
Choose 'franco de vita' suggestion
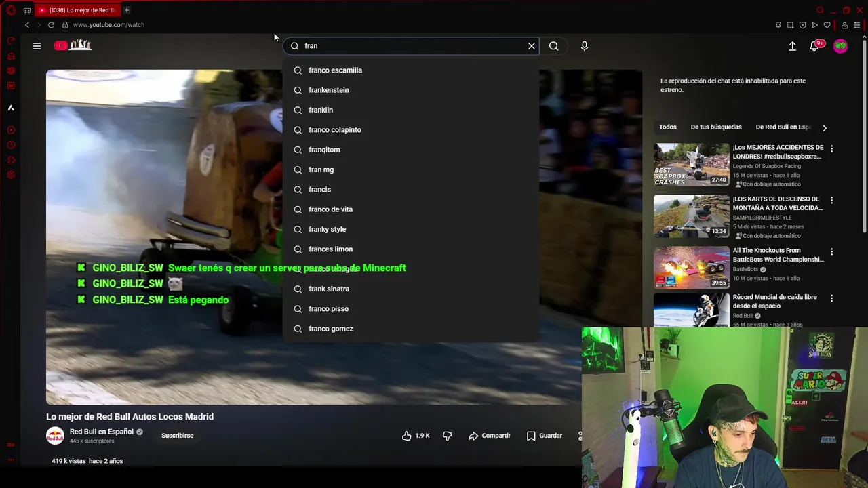click(410, 209)
